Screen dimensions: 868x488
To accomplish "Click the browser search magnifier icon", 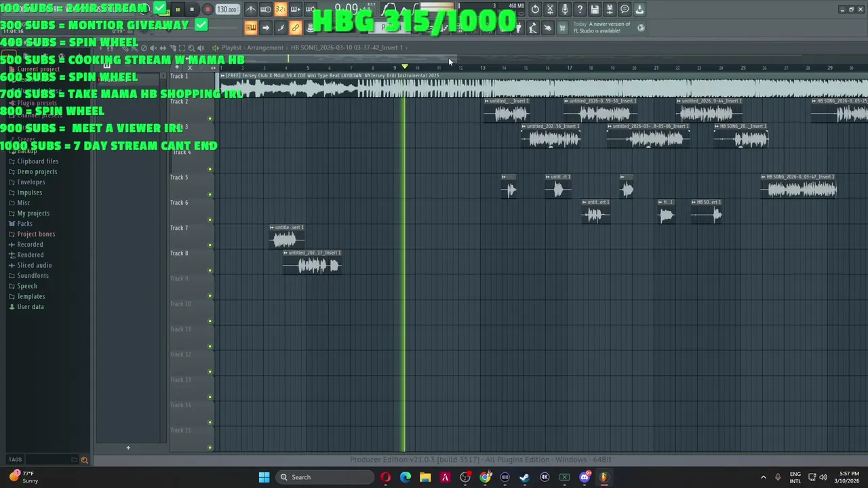I will (84, 460).
